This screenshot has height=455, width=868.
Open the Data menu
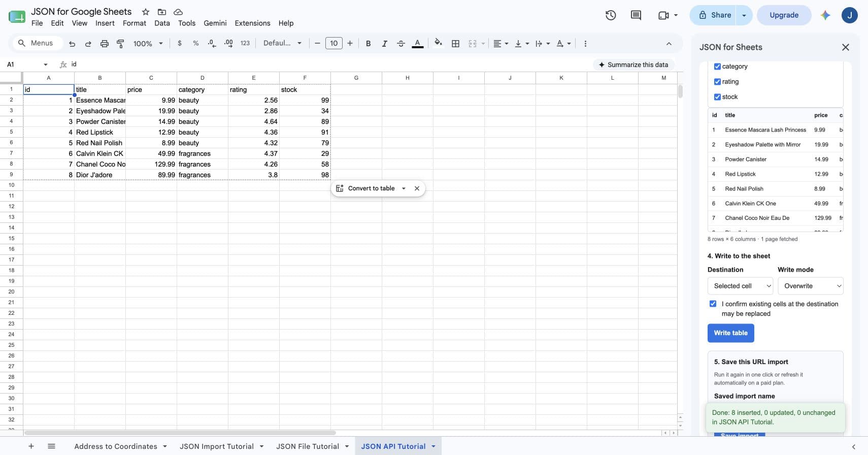tap(162, 23)
